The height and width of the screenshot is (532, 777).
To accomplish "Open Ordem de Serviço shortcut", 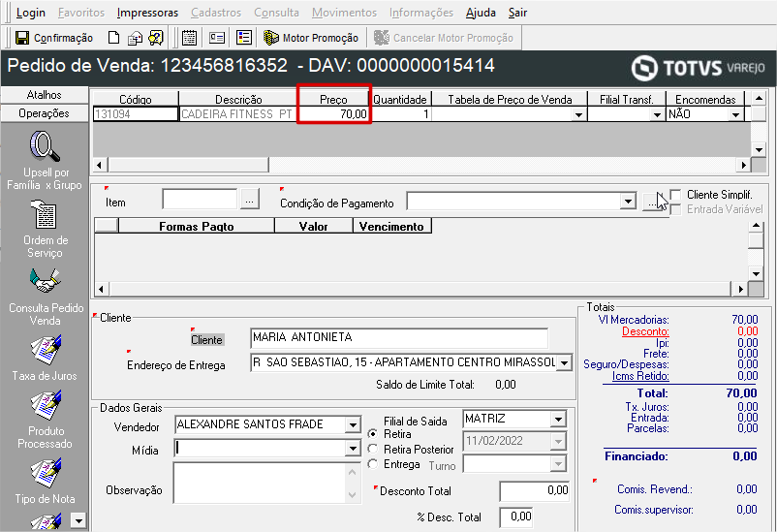I will pyautogui.click(x=45, y=229).
